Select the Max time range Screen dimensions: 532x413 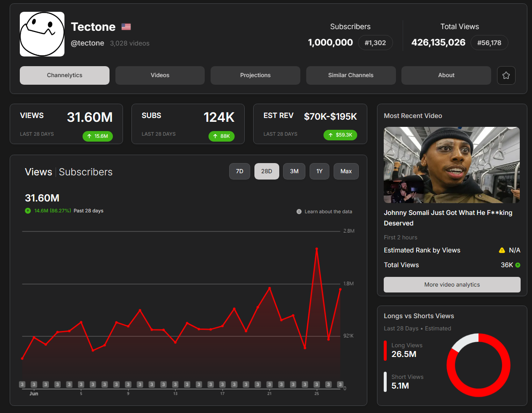pyautogui.click(x=346, y=171)
